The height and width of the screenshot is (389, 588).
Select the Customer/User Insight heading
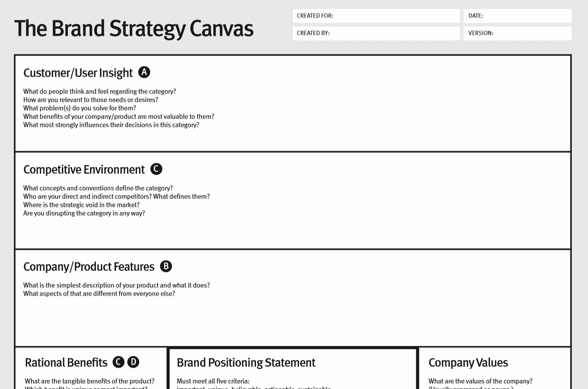78,73
